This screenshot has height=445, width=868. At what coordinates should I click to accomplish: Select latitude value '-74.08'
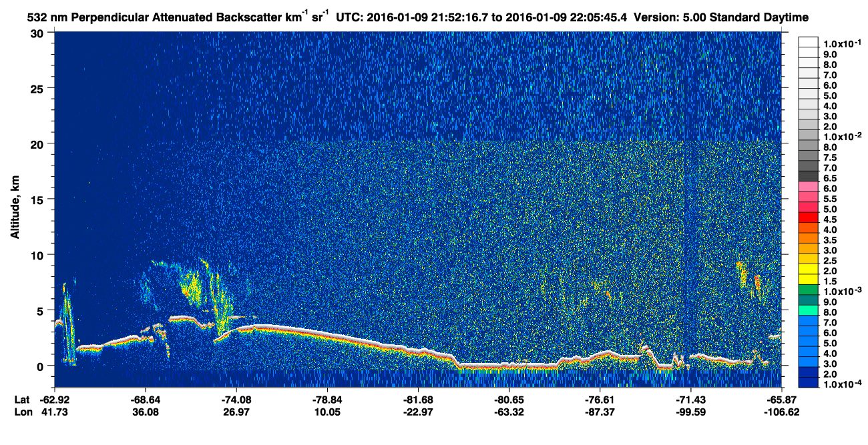(236, 400)
